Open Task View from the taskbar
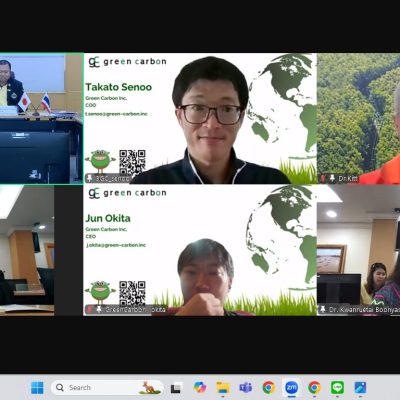Screen dimensions: 400x400 coord(176,388)
